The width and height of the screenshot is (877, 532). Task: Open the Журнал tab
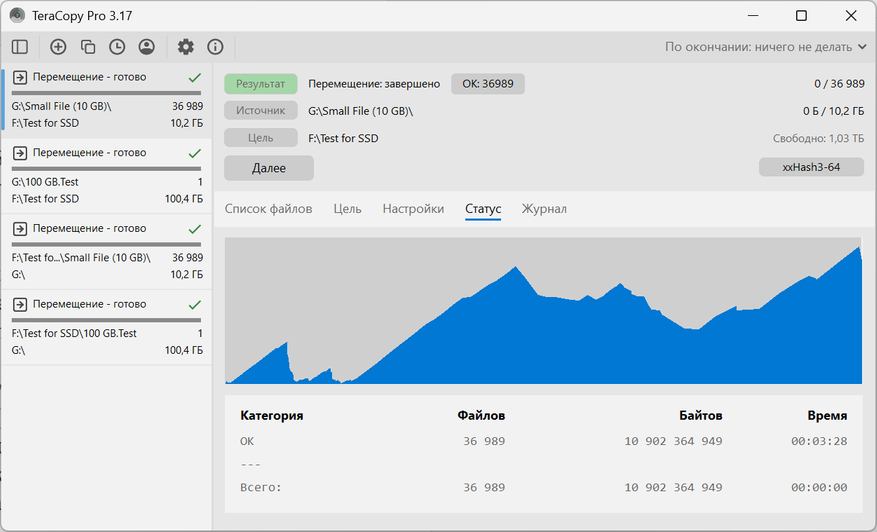tap(544, 209)
